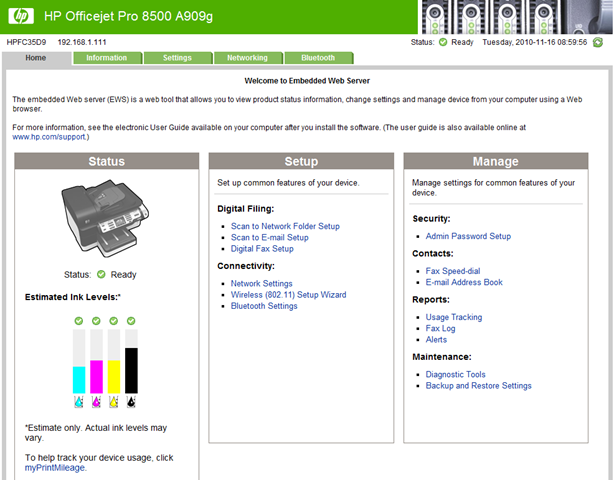
Task: Click the yellow ink drop icon
Action: tap(114, 401)
